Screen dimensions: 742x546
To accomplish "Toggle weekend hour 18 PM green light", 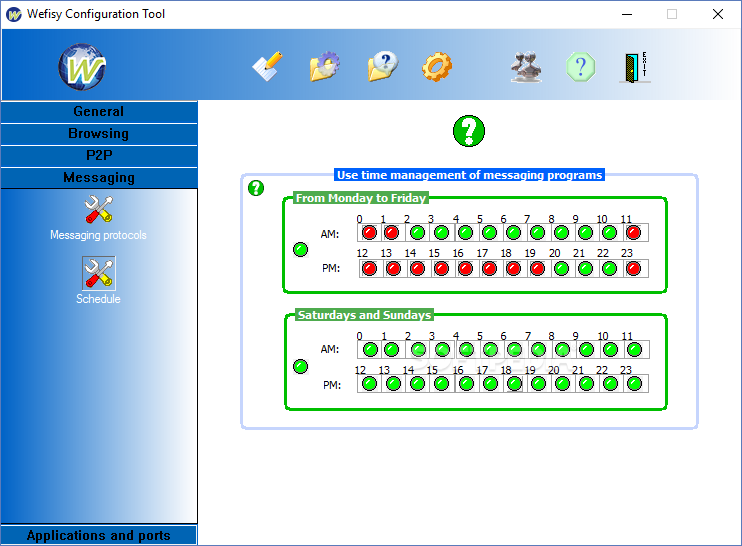I will [x=514, y=384].
